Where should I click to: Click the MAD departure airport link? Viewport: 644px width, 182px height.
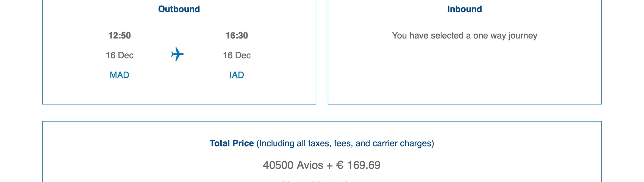pos(120,75)
